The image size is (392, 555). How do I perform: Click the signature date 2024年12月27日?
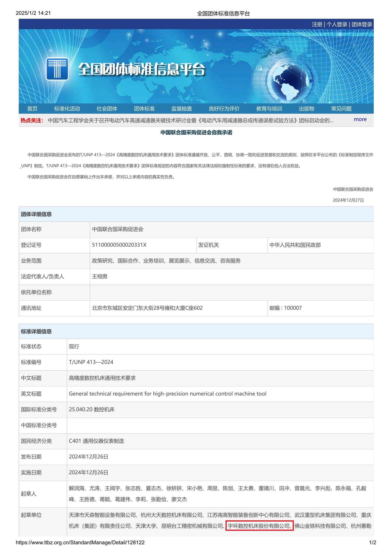[348, 200]
